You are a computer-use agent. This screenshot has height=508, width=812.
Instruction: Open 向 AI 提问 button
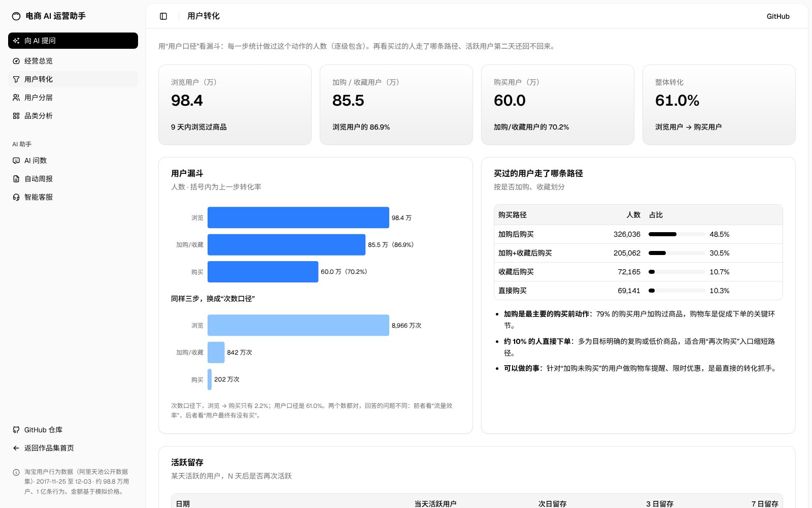(x=73, y=41)
